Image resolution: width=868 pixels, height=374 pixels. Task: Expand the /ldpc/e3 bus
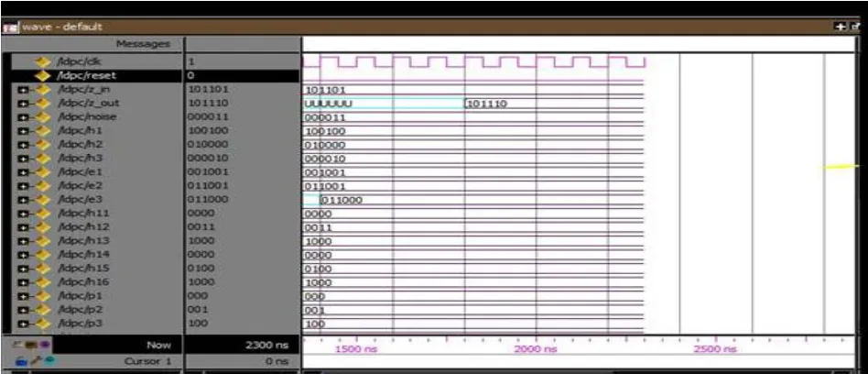[x=23, y=200]
